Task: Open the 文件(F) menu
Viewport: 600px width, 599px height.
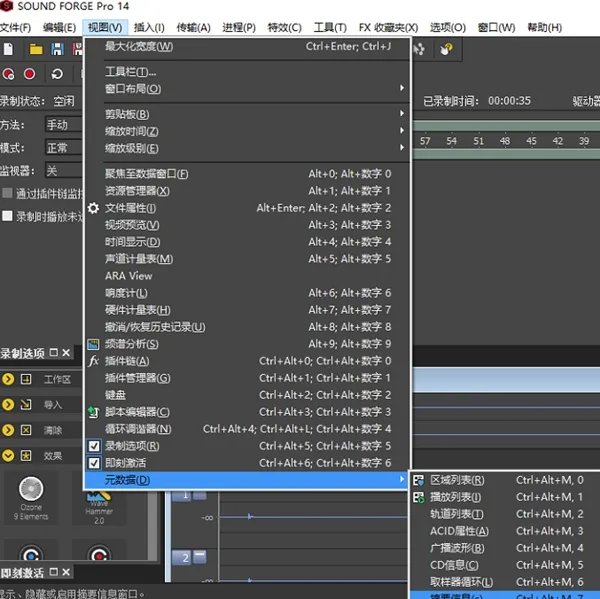Action: pyautogui.click(x=15, y=28)
